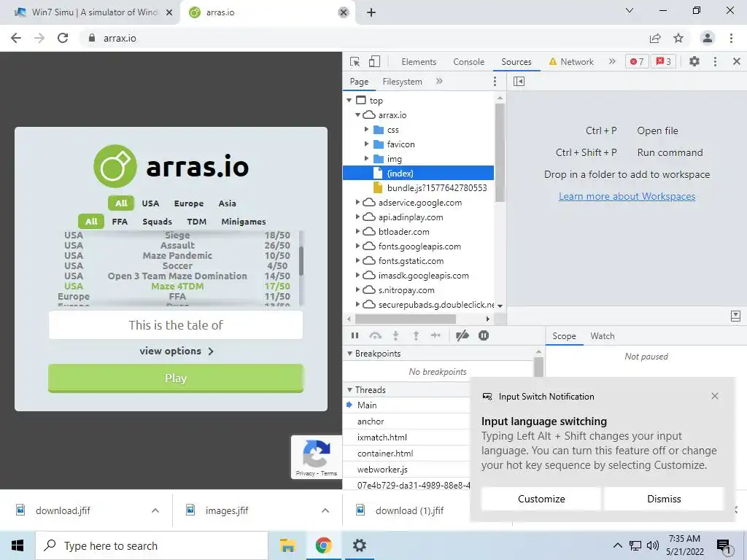747x560 pixels.
Task: Click the server list scrollbar
Action: click(x=301, y=260)
